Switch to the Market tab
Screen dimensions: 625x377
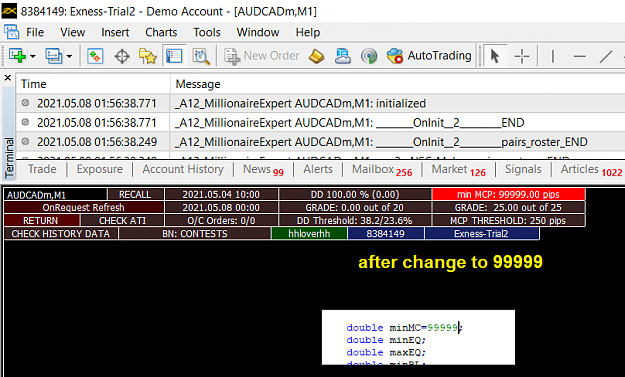coord(458,170)
